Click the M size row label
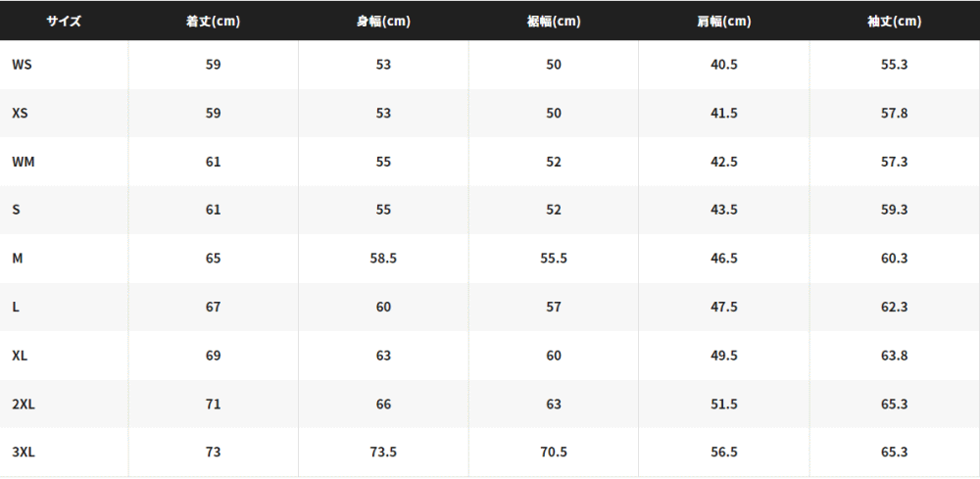This screenshot has height=479, width=980. click(18, 258)
